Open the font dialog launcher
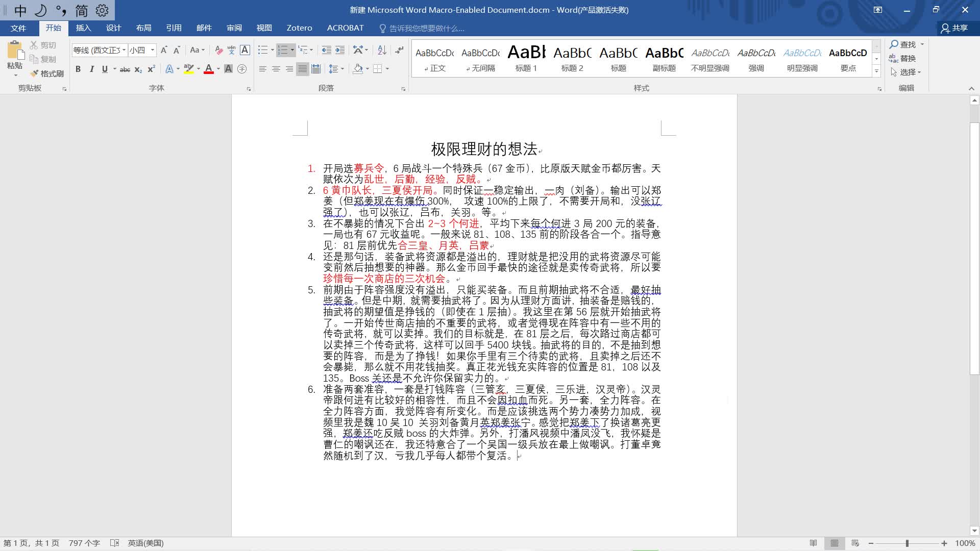The width and height of the screenshot is (980, 551). click(249, 89)
